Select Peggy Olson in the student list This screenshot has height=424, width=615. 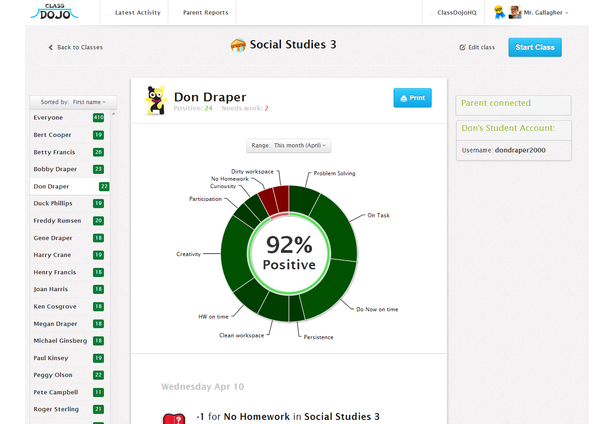coord(70,375)
